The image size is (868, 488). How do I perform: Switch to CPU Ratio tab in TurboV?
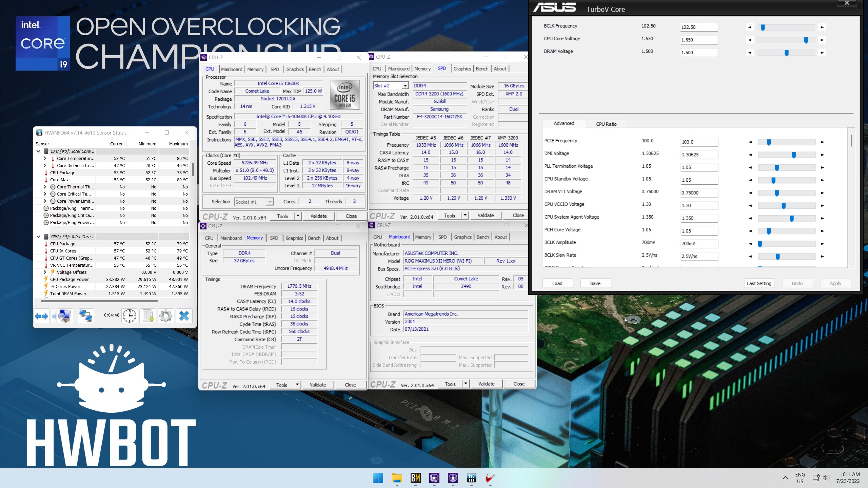606,124
